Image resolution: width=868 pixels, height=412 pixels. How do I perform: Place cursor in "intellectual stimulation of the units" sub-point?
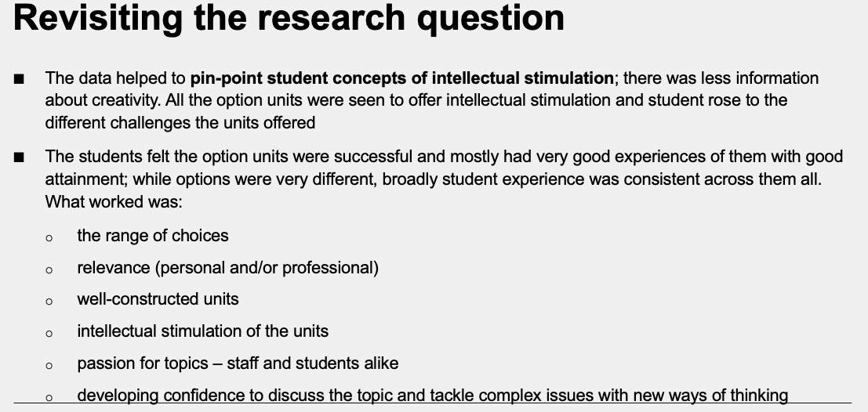[x=202, y=331]
